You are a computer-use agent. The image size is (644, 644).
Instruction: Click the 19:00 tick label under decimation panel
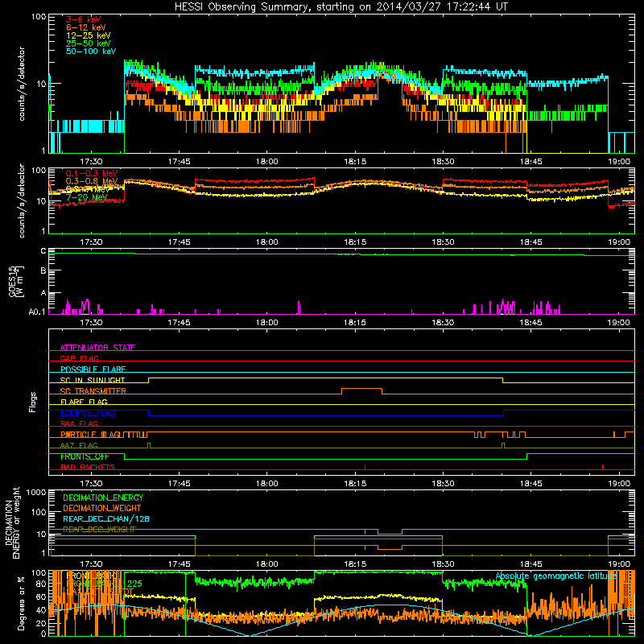click(x=619, y=564)
